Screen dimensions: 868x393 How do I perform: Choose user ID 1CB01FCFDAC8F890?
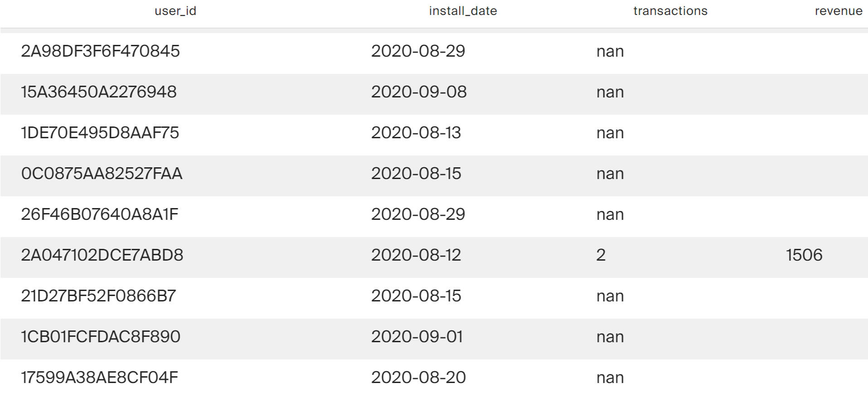(100, 337)
